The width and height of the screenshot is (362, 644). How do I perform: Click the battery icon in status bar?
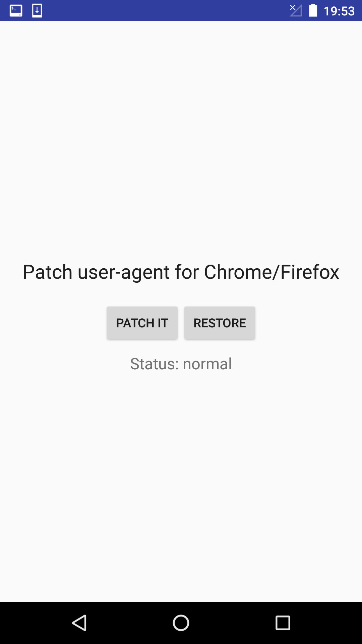point(313,10)
